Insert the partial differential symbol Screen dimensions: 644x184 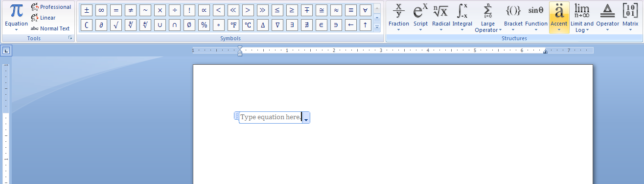(101, 25)
